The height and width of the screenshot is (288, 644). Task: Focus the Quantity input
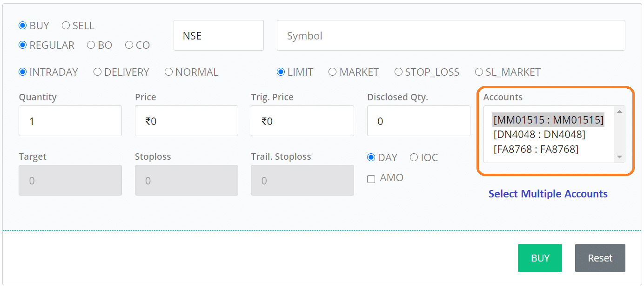(x=70, y=121)
